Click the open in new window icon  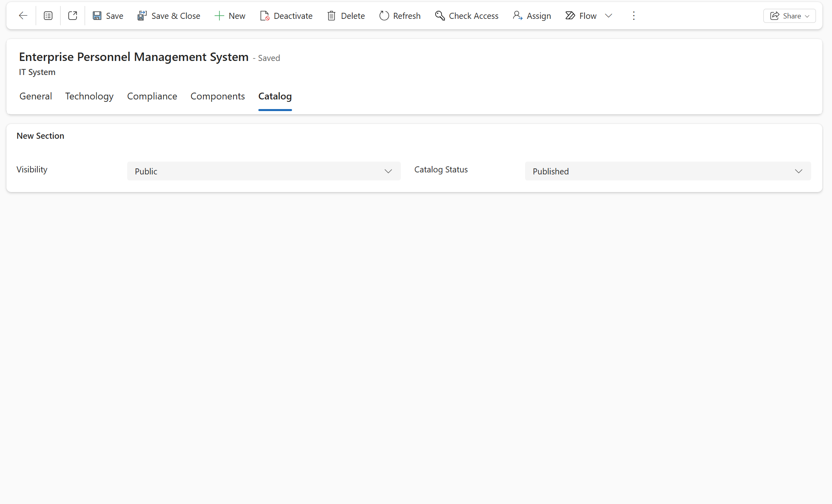click(73, 16)
